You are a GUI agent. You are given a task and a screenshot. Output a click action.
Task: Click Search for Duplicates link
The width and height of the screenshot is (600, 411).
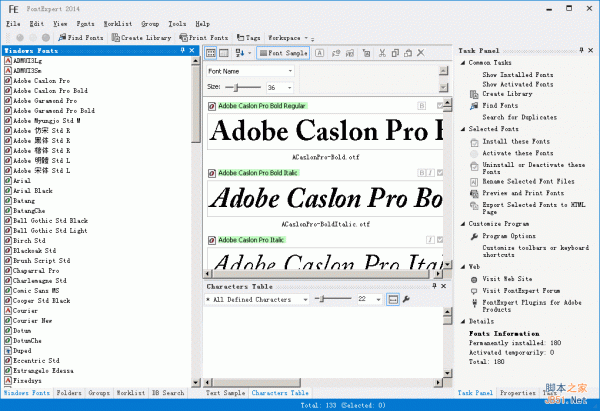tap(520, 117)
